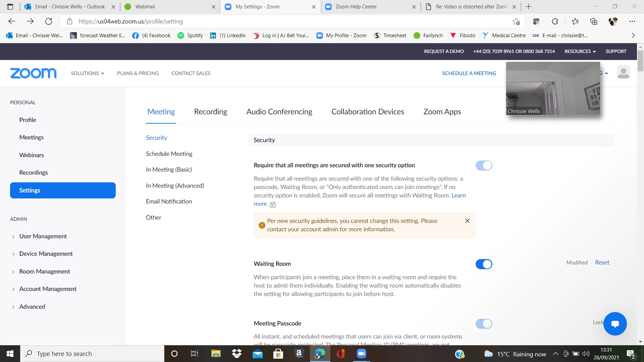The height and width of the screenshot is (362, 644).
Task: Open the Resources dropdown
Action: coord(580,51)
